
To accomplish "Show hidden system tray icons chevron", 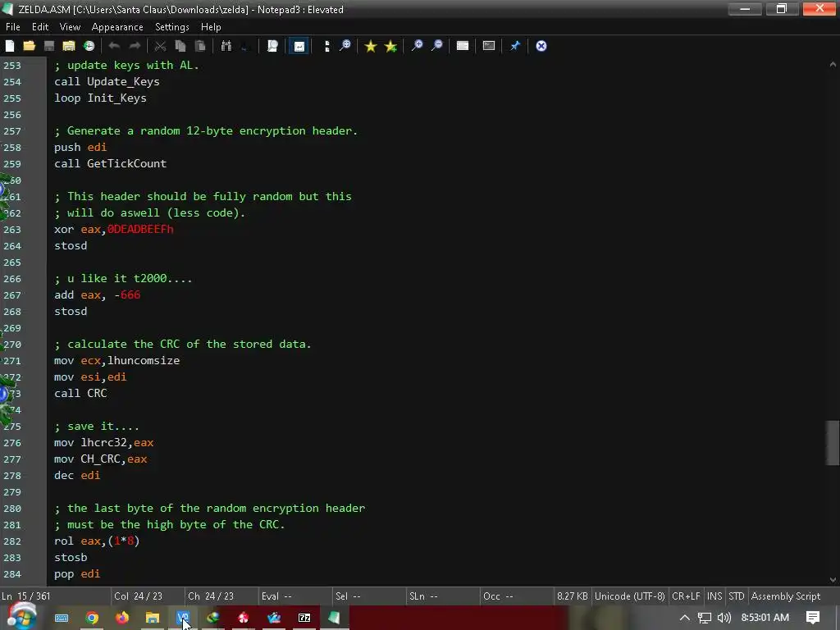I will pos(685,618).
